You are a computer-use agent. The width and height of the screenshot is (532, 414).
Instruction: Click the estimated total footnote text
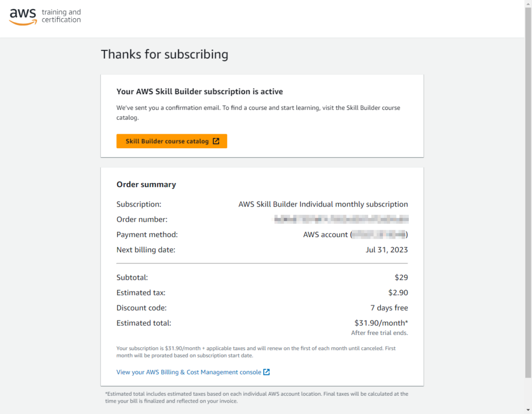click(x=257, y=397)
